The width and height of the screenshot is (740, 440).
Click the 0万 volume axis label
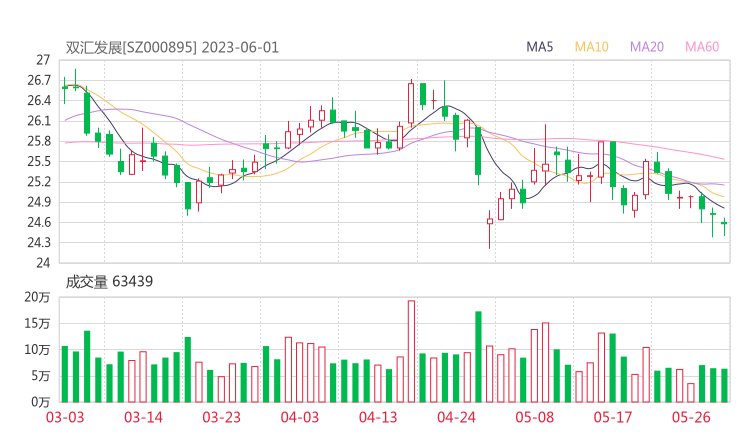41,402
